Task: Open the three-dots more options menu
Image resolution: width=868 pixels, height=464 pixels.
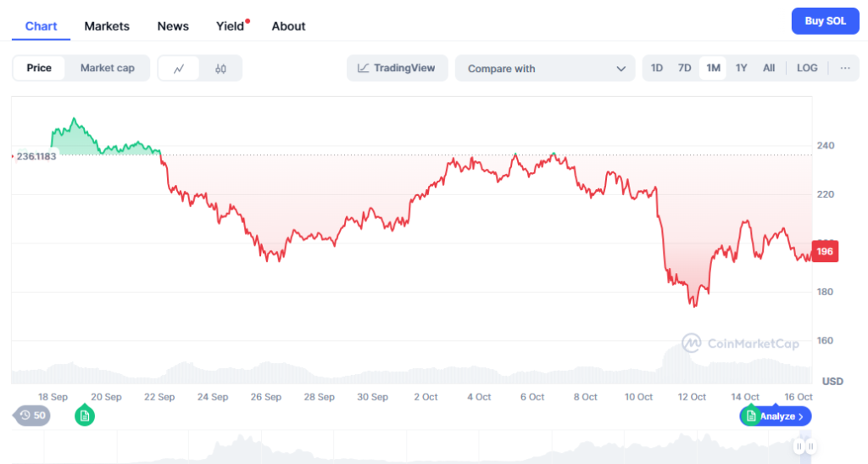Action: (x=844, y=68)
